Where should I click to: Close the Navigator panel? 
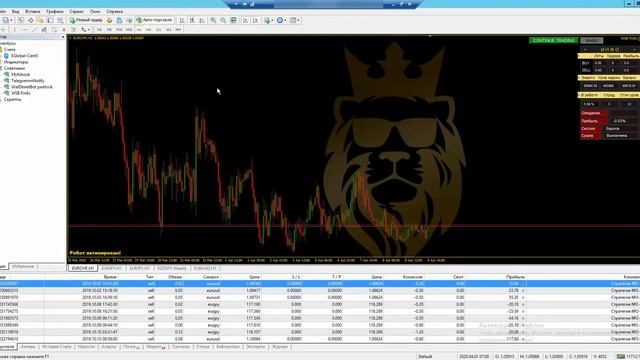pyautogui.click(x=63, y=37)
